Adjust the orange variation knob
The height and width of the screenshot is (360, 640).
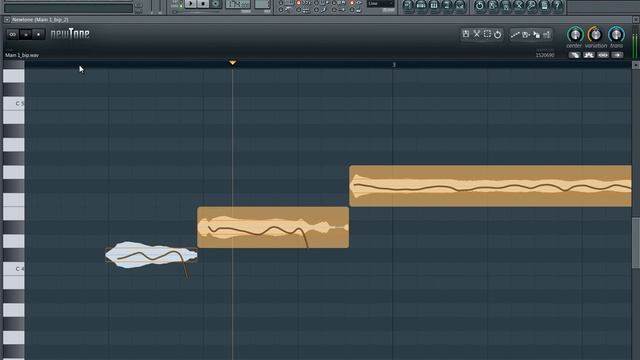point(595,34)
